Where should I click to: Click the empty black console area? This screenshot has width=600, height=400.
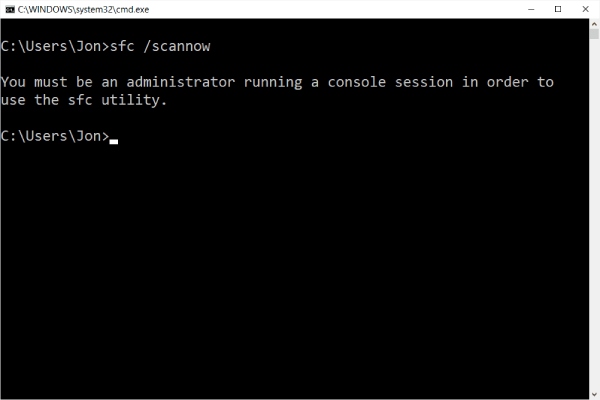click(x=300, y=270)
